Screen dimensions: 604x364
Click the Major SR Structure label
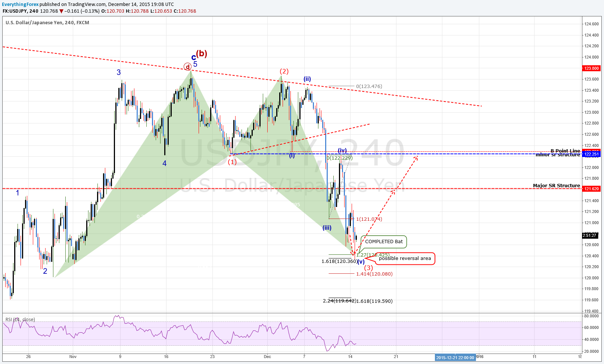pos(556,185)
